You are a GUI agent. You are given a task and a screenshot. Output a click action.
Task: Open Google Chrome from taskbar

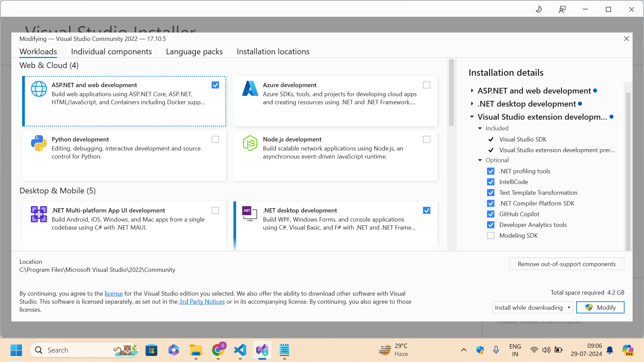point(218,350)
